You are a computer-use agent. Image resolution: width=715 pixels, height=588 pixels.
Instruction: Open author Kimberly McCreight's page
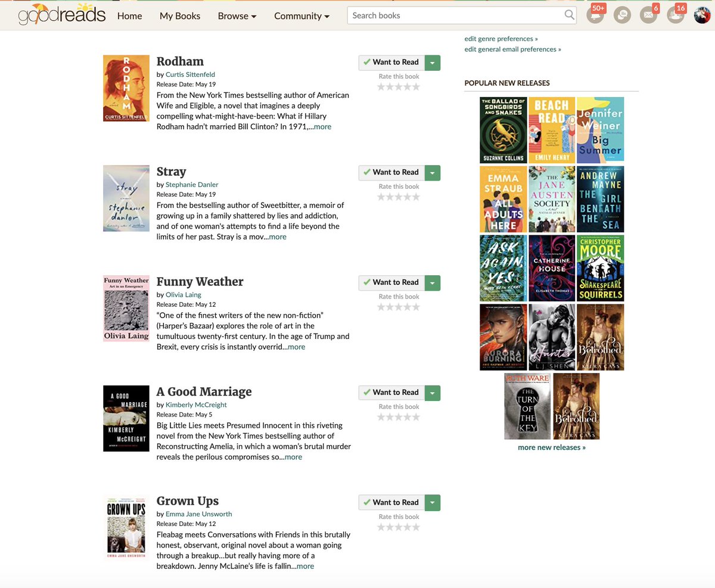196,405
